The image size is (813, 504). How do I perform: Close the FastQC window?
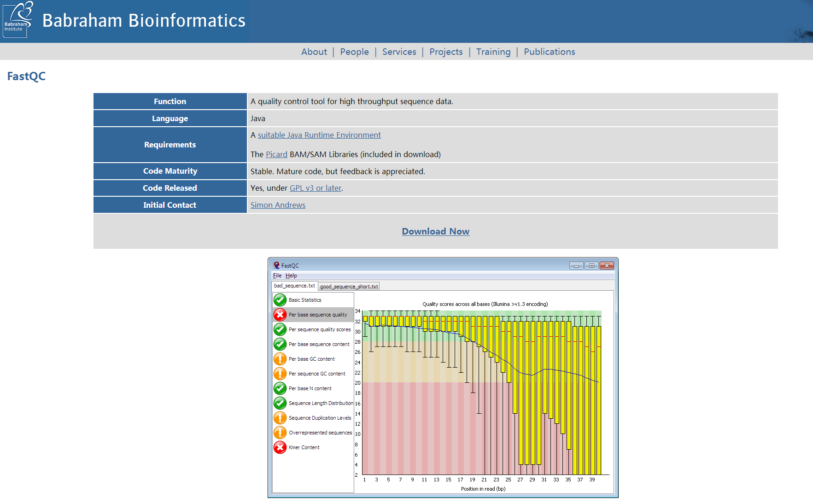tap(607, 266)
